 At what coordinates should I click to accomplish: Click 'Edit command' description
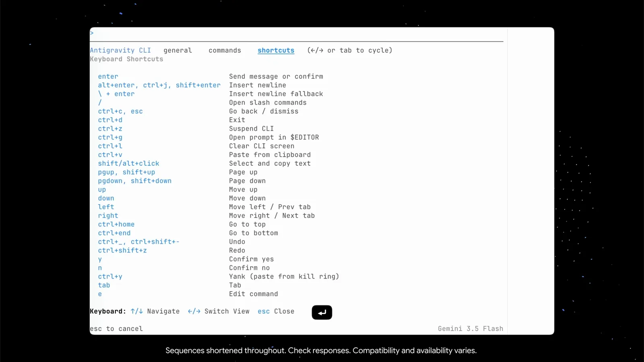pos(253,294)
